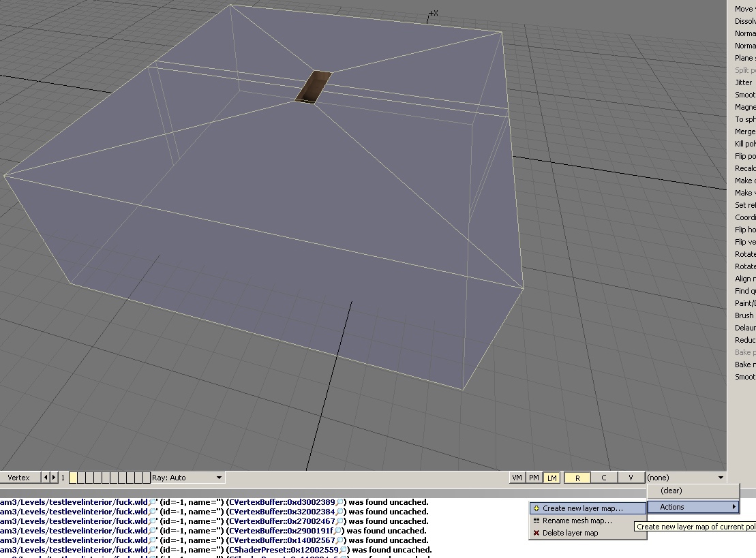This screenshot has width=756, height=558.
Task: Click the Coordinates tool in the right panel
Action: point(745,217)
